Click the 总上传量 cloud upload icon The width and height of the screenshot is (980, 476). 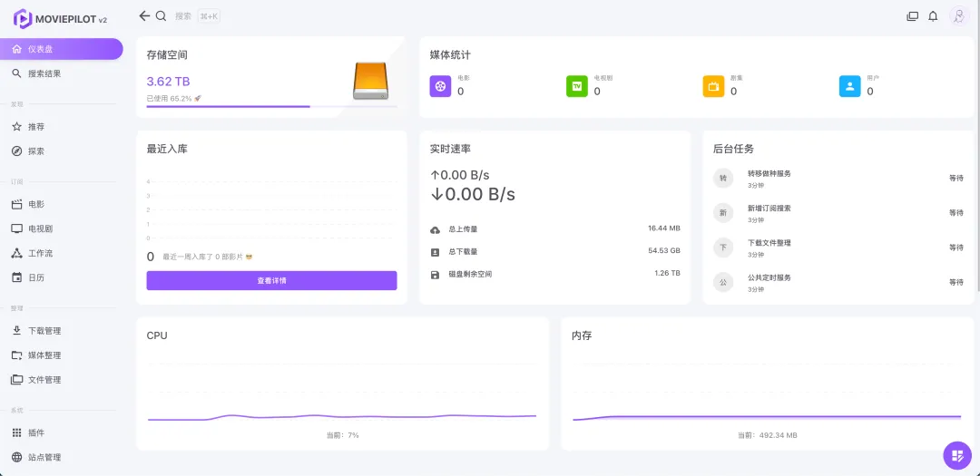tap(435, 229)
